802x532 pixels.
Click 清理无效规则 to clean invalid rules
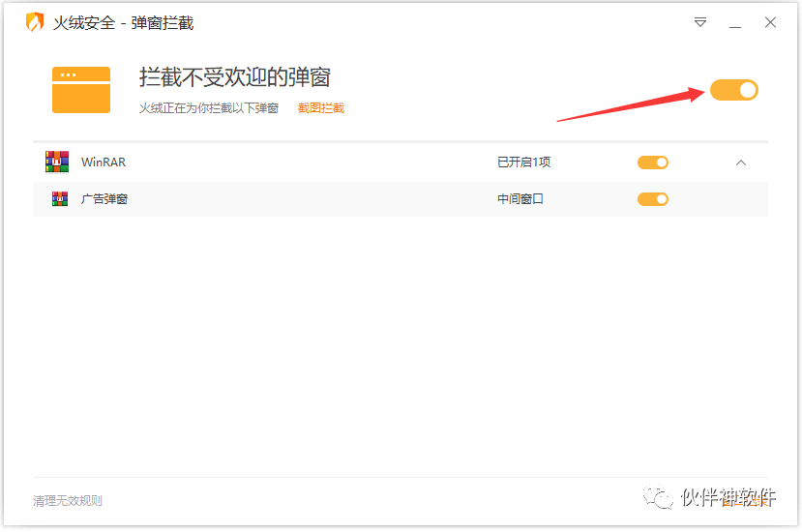point(68,501)
